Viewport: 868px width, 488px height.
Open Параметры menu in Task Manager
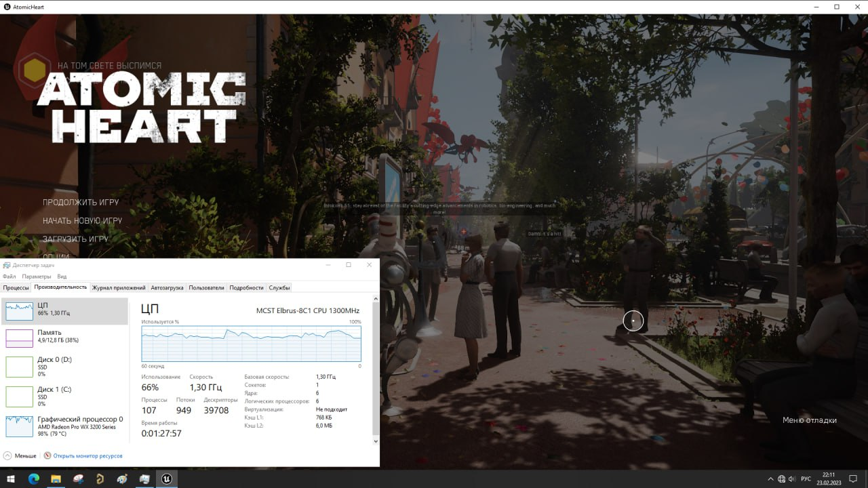click(37, 277)
